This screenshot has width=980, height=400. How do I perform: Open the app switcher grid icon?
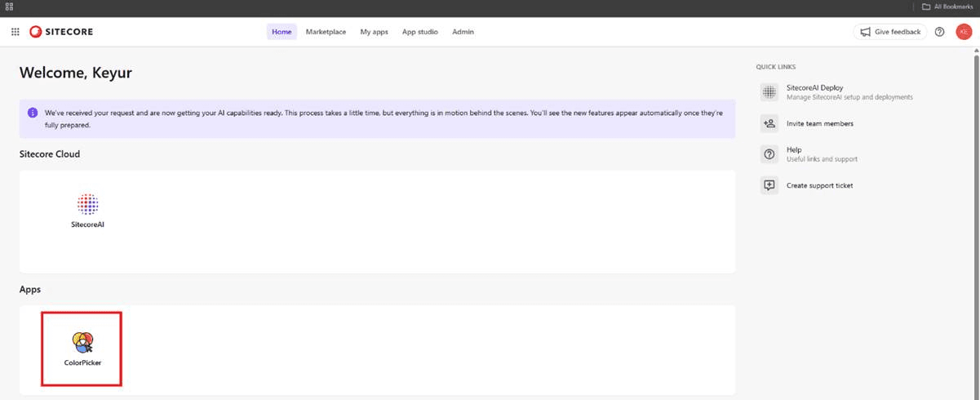[x=15, y=32]
